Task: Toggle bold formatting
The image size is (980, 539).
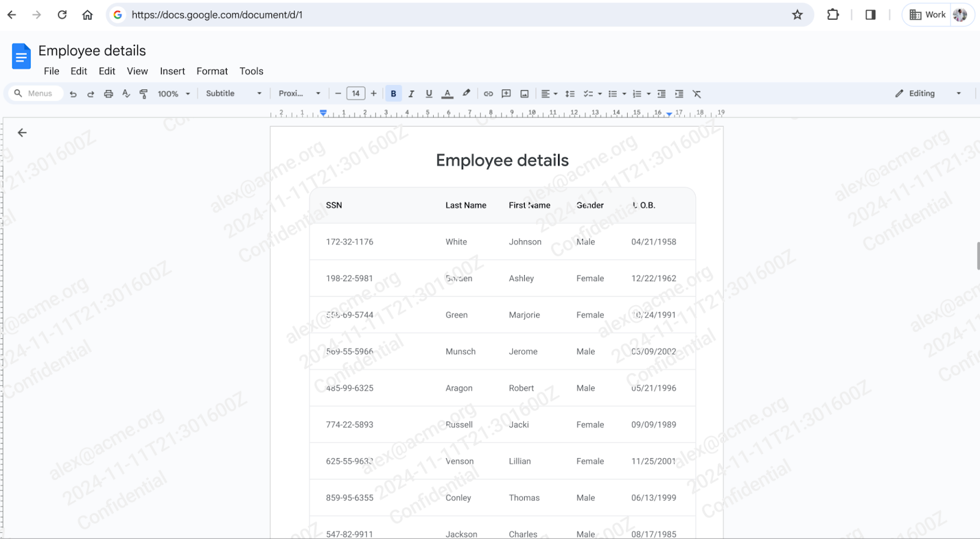Action: point(393,94)
